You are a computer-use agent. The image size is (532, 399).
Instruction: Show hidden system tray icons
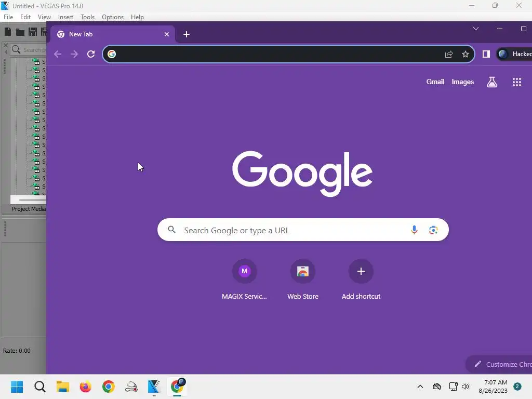(420, 387)
